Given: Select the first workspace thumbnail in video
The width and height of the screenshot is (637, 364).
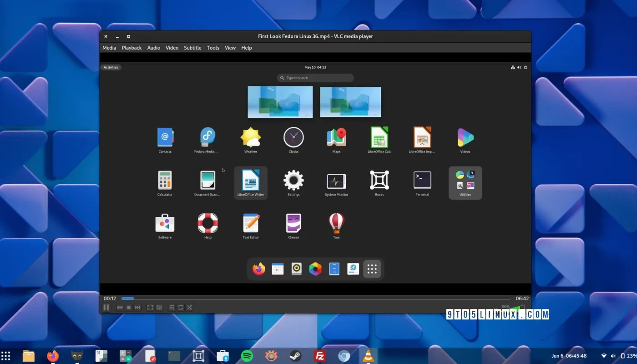Looking at the screenshot, I should point(280,102).
